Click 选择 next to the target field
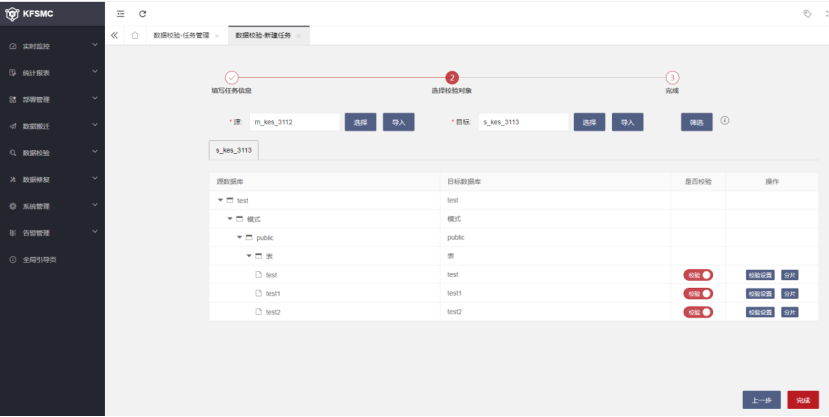Screen dimensions: 829x417 pos(589,122)
